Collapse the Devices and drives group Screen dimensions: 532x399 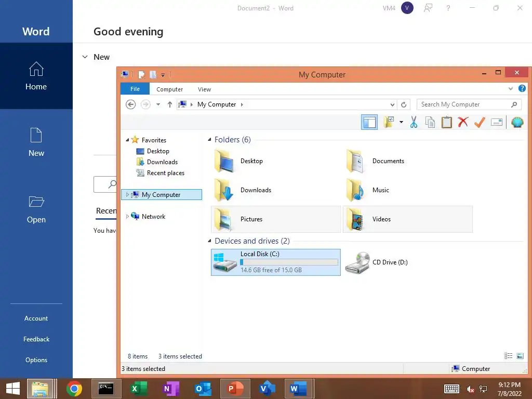[x=210, y=241]
